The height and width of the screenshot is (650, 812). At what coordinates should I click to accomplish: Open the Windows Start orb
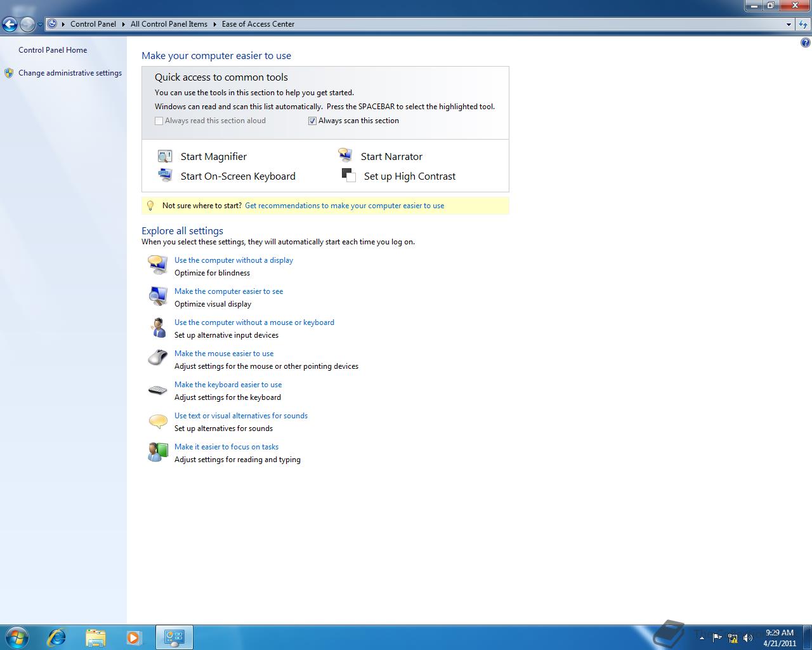click(17, 637)
